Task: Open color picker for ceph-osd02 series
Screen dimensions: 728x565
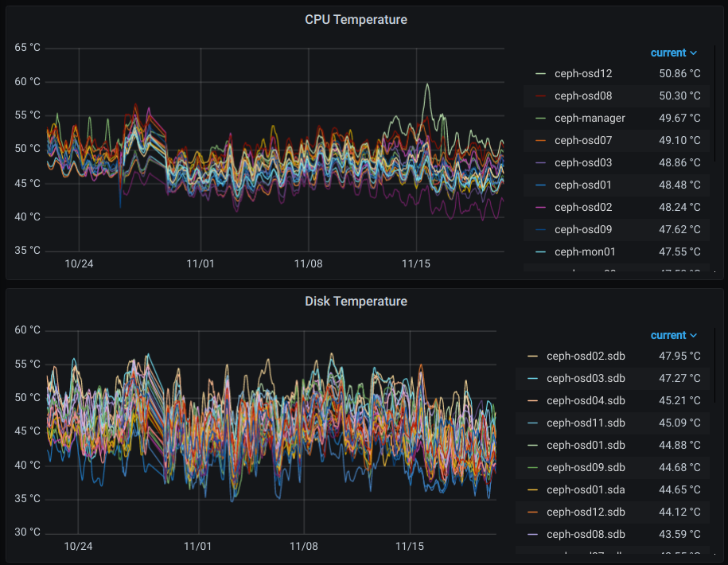Action: [x=541, y=208]
